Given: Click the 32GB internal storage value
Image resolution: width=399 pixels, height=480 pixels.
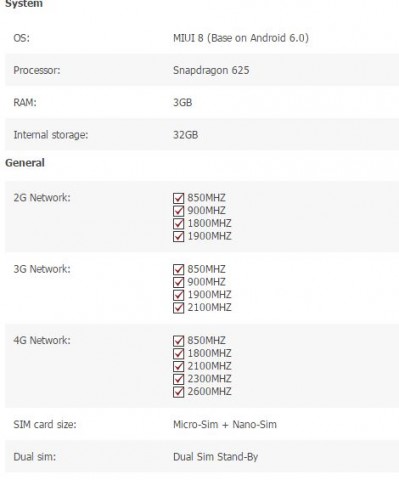Looking at the screenshot, I should point(186,135).
